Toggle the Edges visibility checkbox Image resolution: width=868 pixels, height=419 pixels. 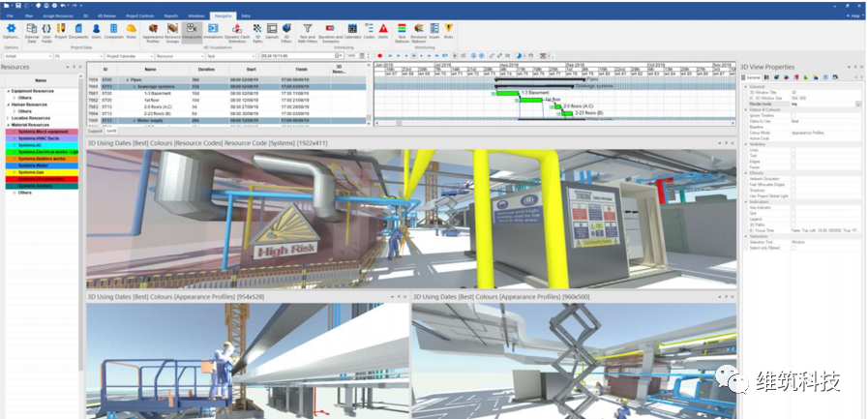(793, 161)
